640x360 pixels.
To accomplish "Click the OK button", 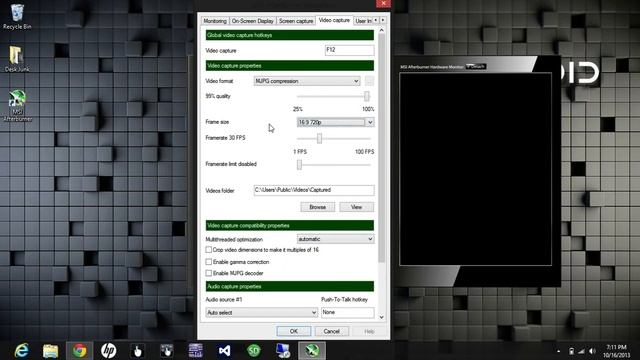I will pos(294,331).
